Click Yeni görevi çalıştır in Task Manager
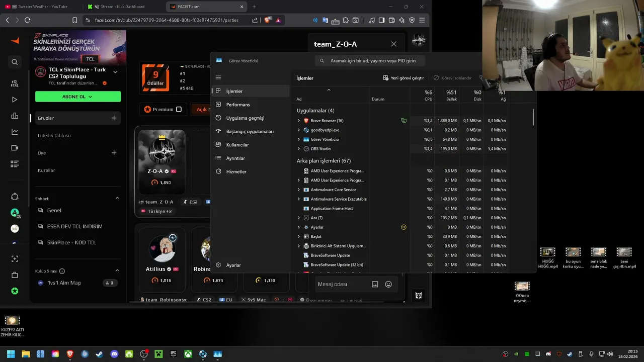The width and height of the screenshot is (644, 362). (x=404, y=78)
